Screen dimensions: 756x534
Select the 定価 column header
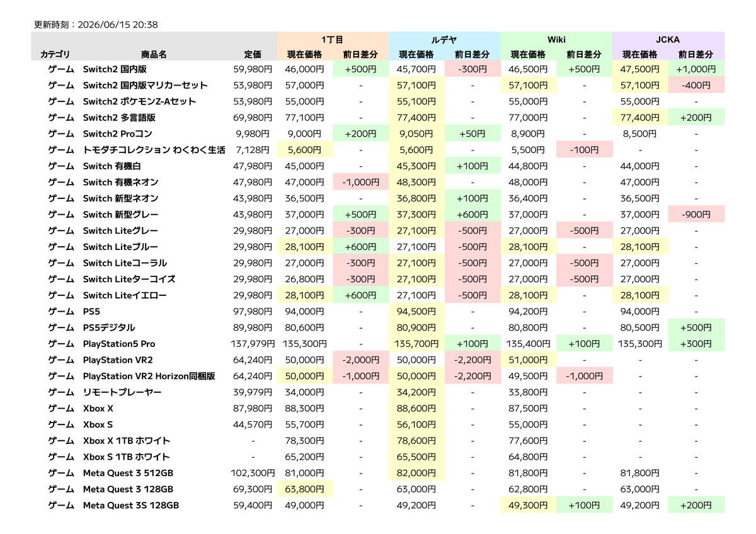253,55
